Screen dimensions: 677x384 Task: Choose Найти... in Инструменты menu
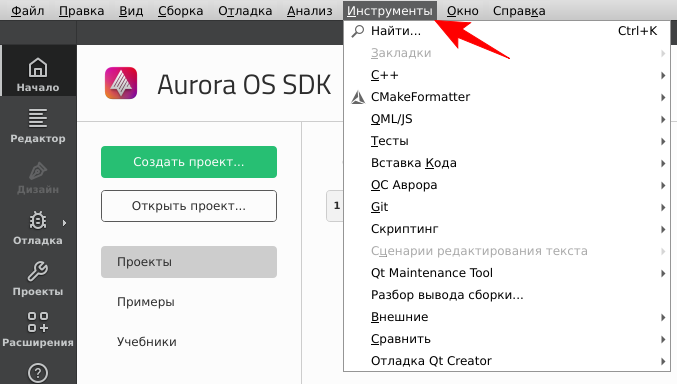coord(507,31)
